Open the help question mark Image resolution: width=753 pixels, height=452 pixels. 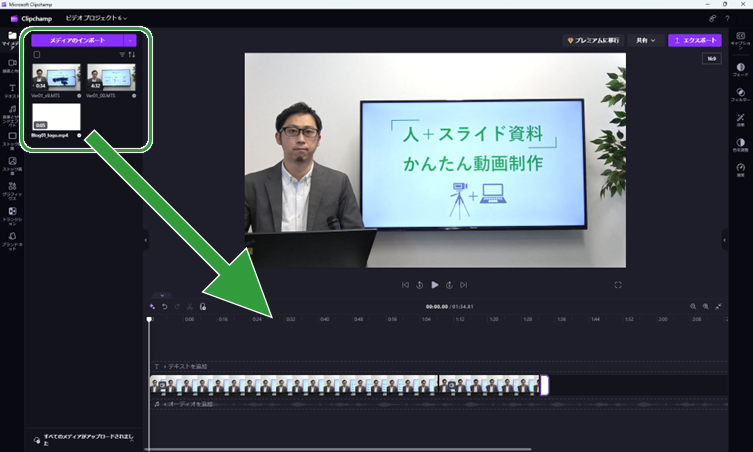(728, 18)
